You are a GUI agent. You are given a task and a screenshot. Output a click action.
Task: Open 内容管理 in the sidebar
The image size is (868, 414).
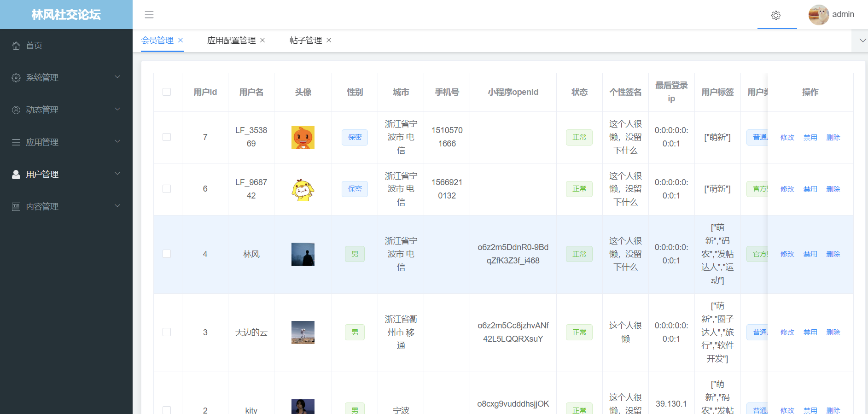point(66,207)
